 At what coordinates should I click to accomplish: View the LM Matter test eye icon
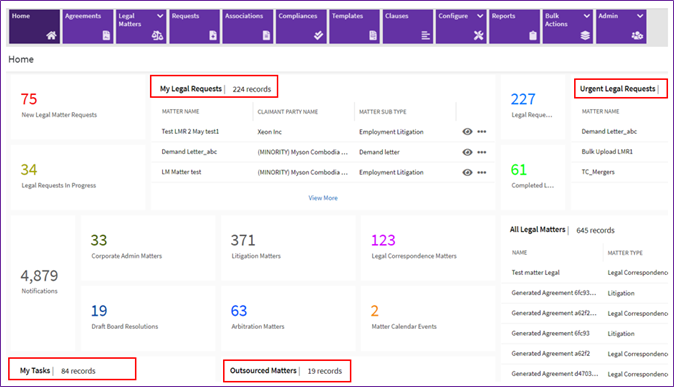467,172
